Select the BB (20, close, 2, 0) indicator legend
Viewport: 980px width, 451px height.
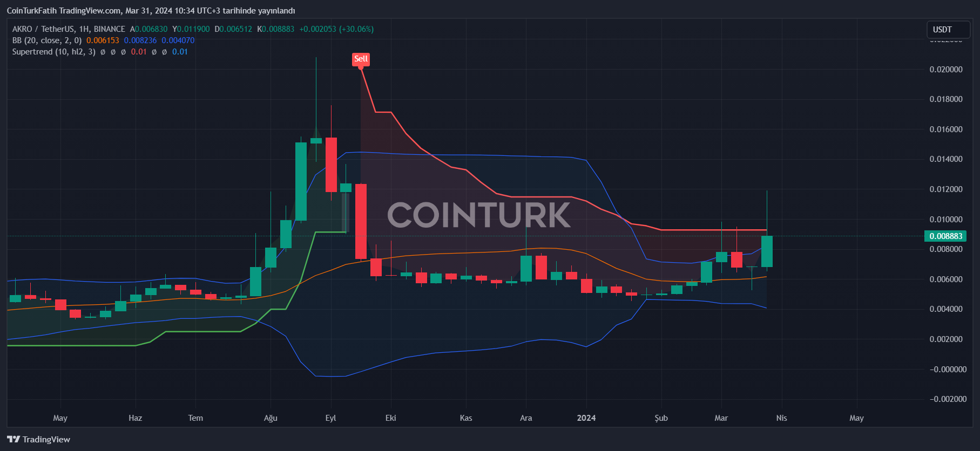[x=47, y=40]
